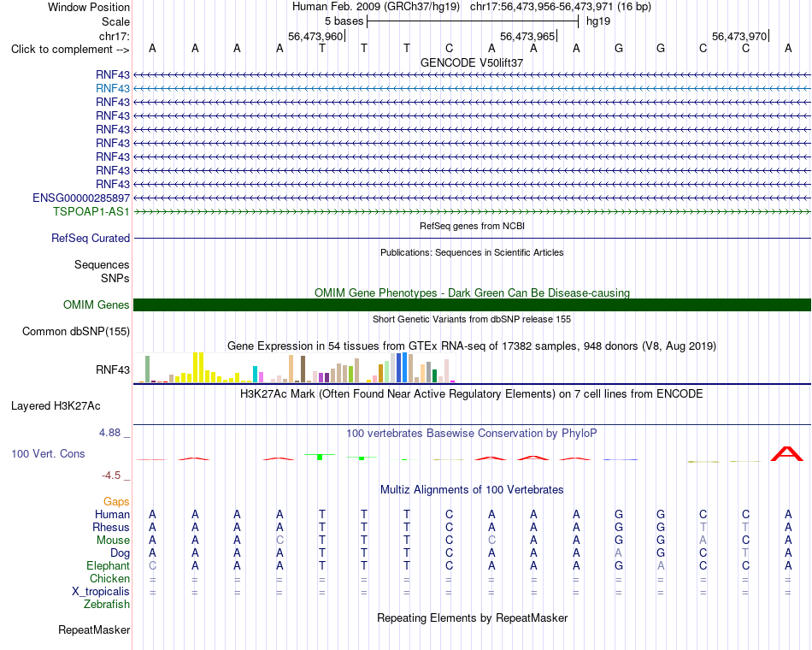The width and height of the screenshot is (812, 650).
Task: Click the ENSG00000285897 arrowed transcript line
Action: [472, 198]
